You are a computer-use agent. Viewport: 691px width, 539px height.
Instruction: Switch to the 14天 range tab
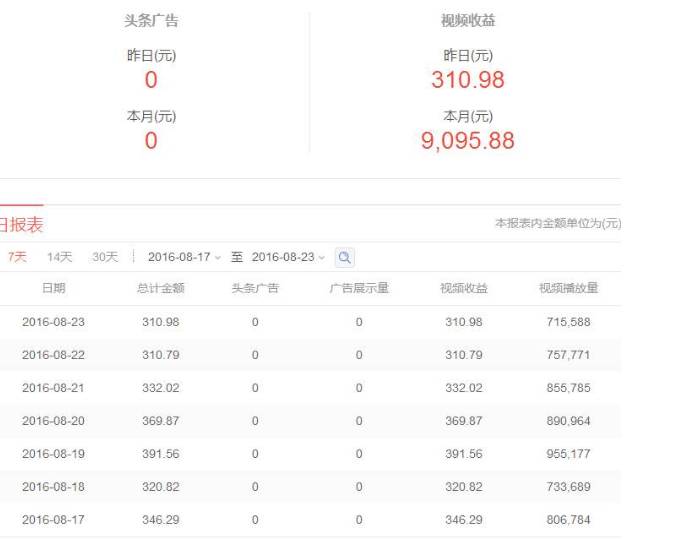pyautogui.click(x=59, y=256)
